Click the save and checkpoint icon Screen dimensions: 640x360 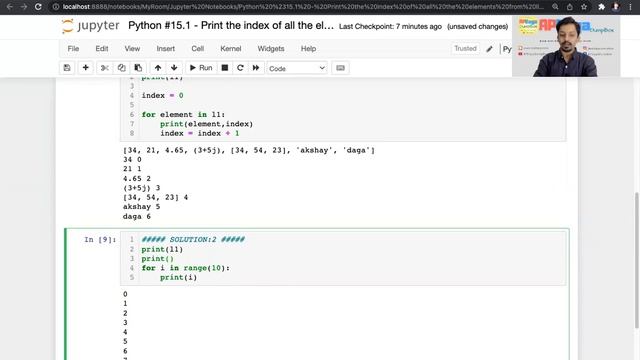tap(67, 68)
